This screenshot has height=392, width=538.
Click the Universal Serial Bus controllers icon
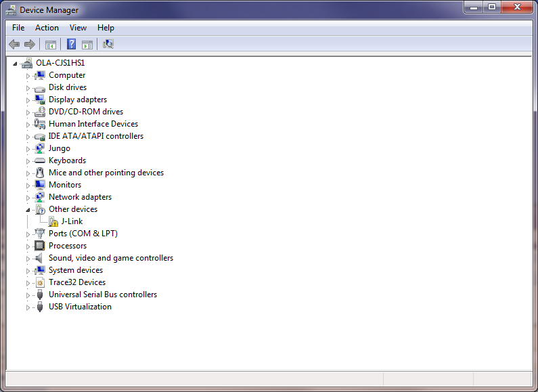click(x=40, y=295)
